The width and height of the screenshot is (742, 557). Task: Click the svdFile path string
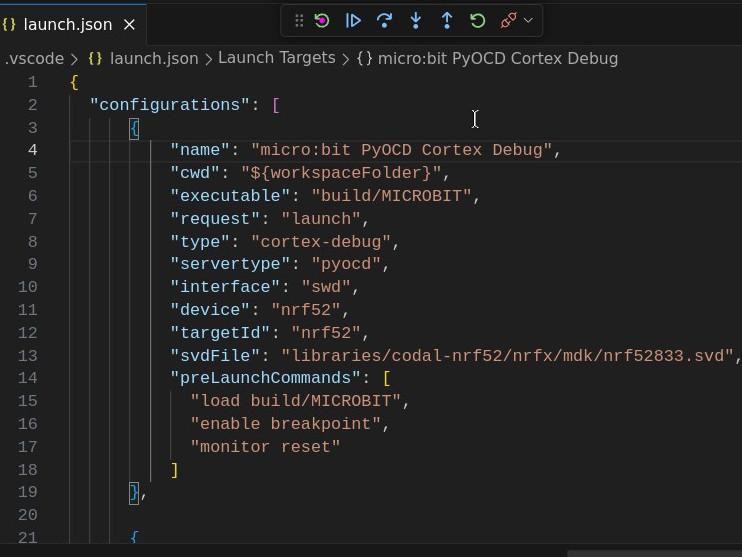tap(507, 355)
